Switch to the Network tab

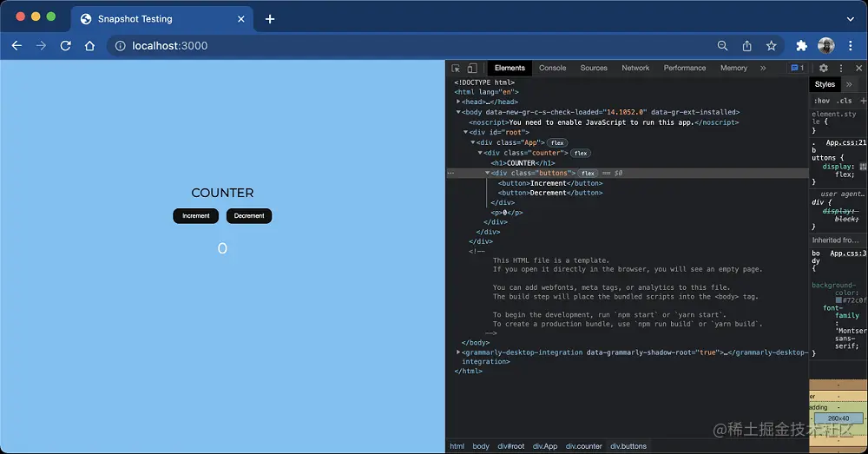pyautogui.click(x=635, y=68)
